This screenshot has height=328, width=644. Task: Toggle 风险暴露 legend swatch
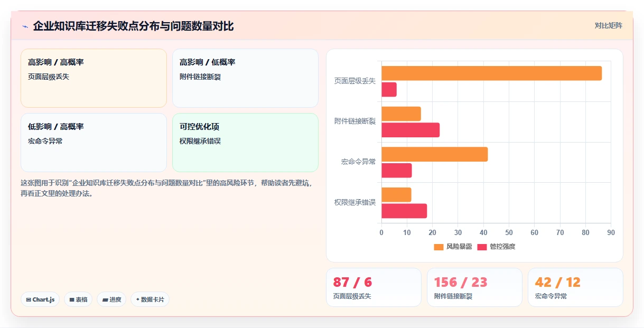click(438, 247)
